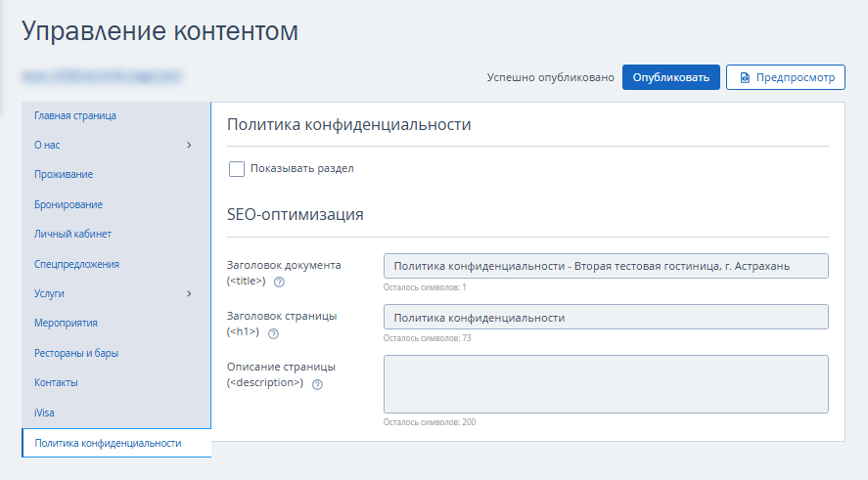Enable the Показывать раздел checkbox

click(x=236, y=169)
